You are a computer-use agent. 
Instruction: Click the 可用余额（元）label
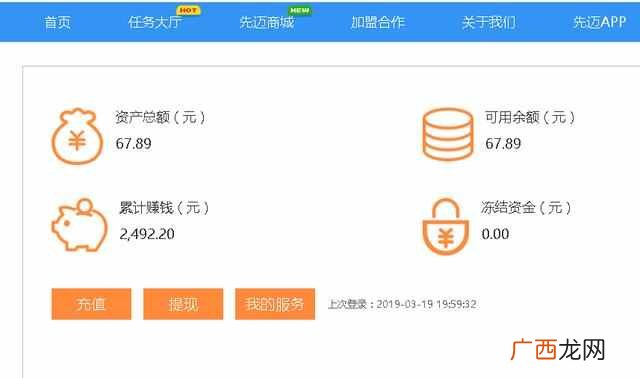point(530,118)
